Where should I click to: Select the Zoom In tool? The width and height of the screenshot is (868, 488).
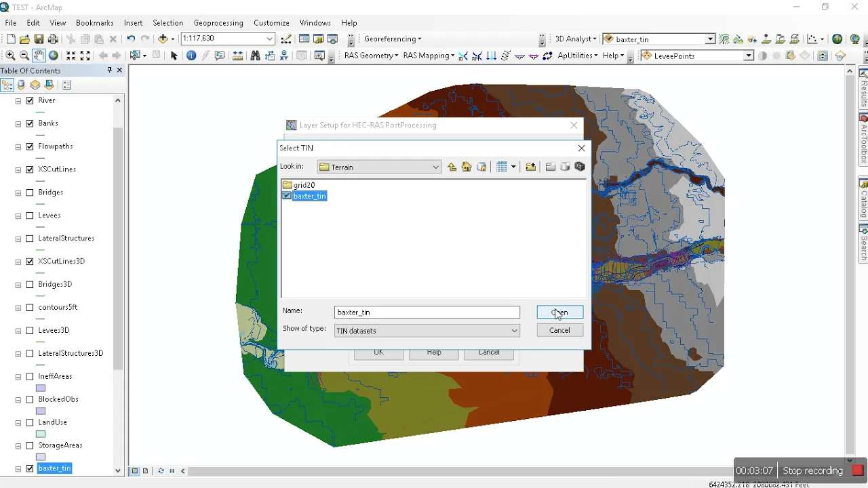pos(10,56)
